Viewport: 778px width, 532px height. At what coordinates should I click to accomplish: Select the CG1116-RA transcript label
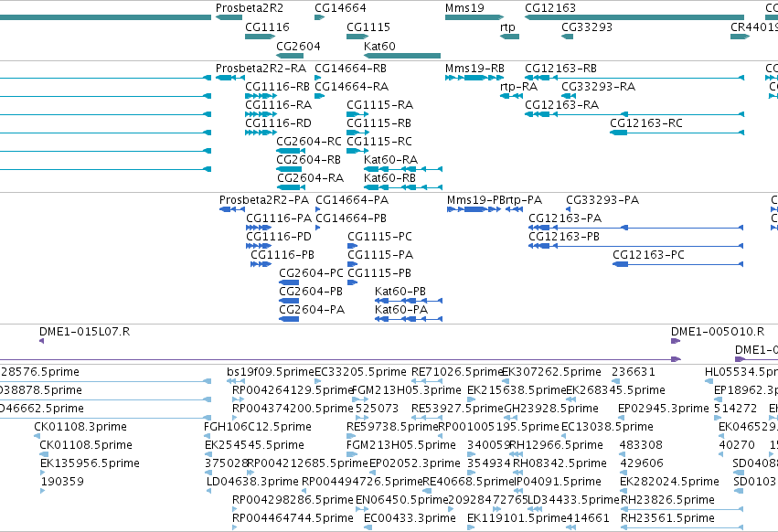coord(278,105)
